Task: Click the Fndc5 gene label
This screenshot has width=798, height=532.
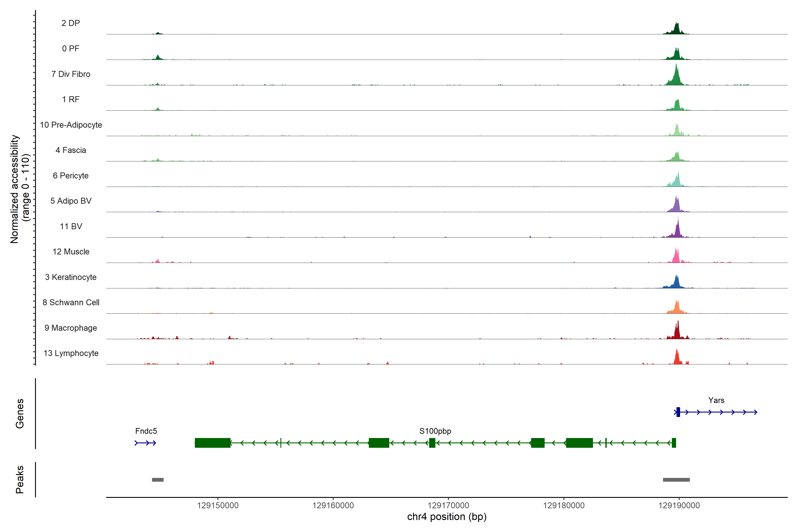Action: (x=146, y=431)
